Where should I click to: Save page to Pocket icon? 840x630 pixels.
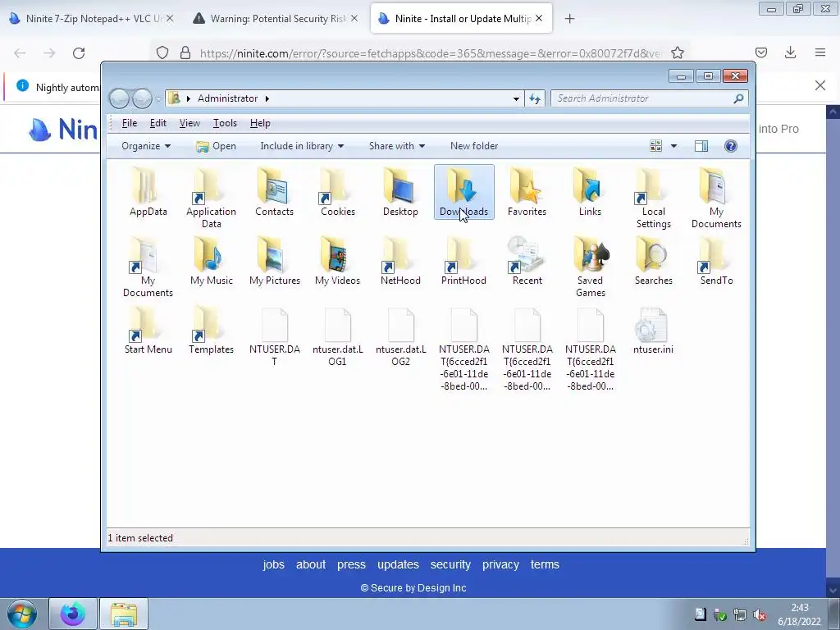(760, 52)
